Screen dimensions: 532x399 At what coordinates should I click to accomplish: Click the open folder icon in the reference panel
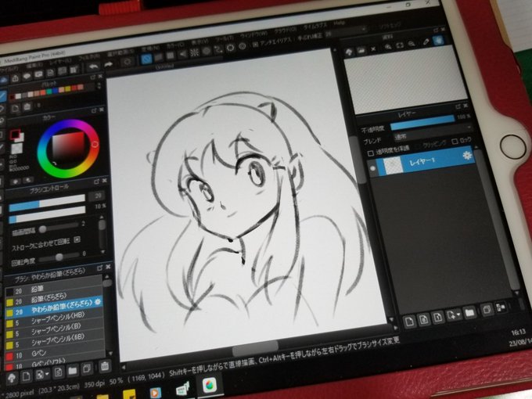click(x=361, y=51)
